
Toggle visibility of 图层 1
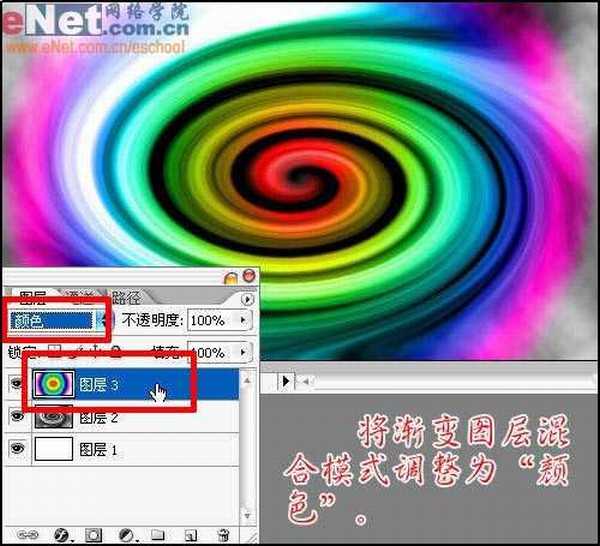point(15,450)
